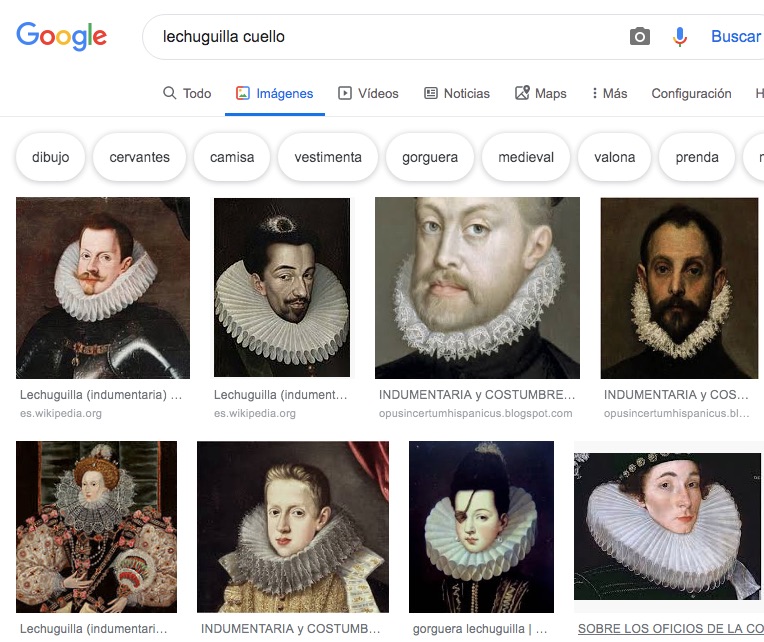The height and width of the screenshot is (642, 764).
Task: Start voice search with microphone icon
Action: [680, 37]
